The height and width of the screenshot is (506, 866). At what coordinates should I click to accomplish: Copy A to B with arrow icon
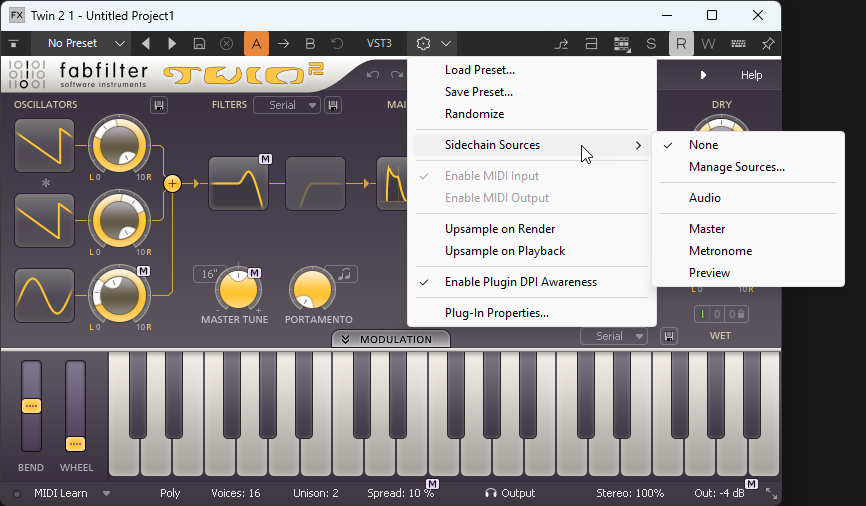[283, 44]
